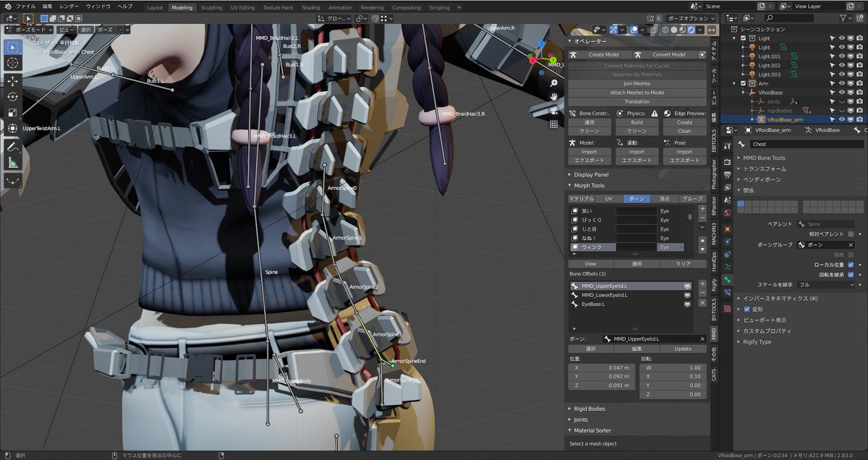Screen dimensions: 868x460
Task: Add new bone offset with plus button
Action: 702,284
